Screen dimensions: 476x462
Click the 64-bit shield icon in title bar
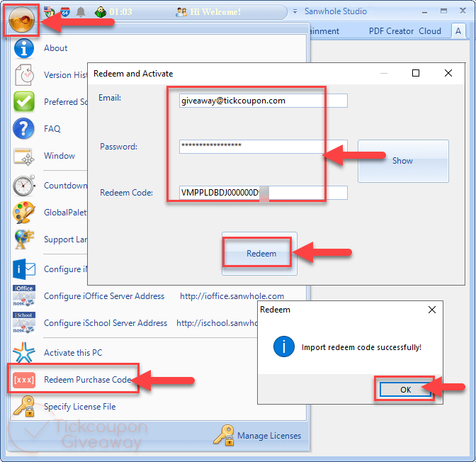coord(65,12)
